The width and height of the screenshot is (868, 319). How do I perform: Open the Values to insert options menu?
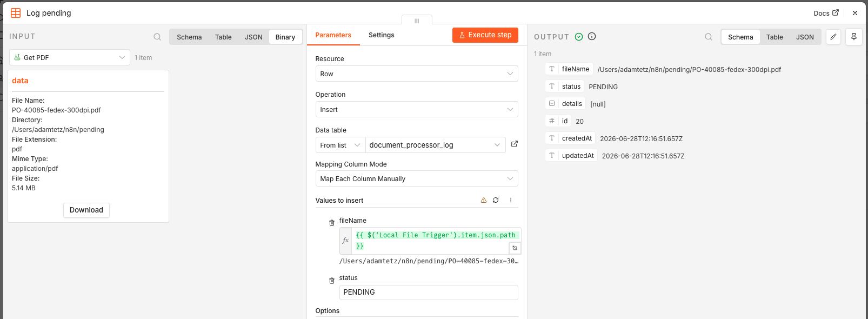pyautogui.click(x=511, y=200)
